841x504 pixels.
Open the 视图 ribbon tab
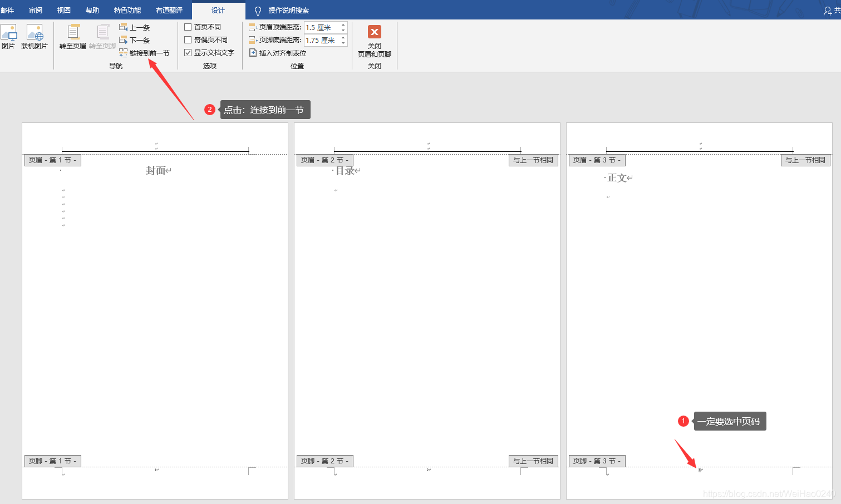pos(64,11)
